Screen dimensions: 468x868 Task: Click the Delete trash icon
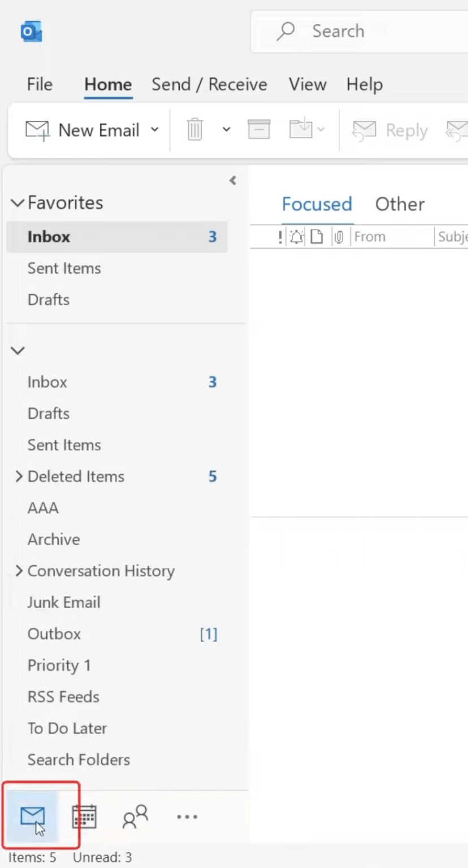click(x=194, y=129)
